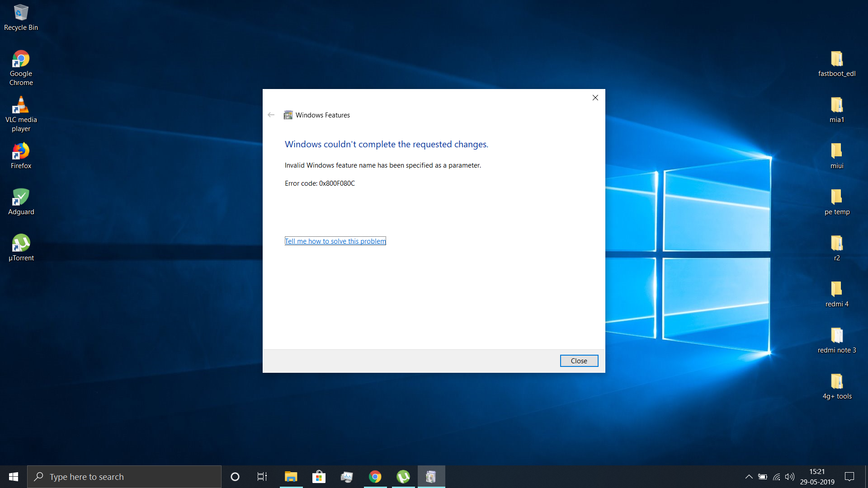Viewport: 868px width, 488px height.
Task: Open 'Tell me how to solve this problem' link
Action: pyautogui.click(x=335, y=241)
